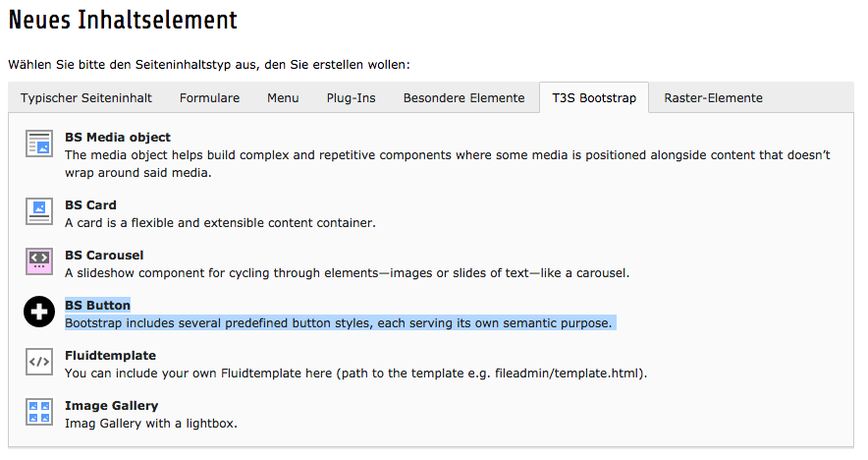The width and height of the screenshot is (868, 460).
Task: Click the black plus icon for BS Button
Action: click(39, 312)
